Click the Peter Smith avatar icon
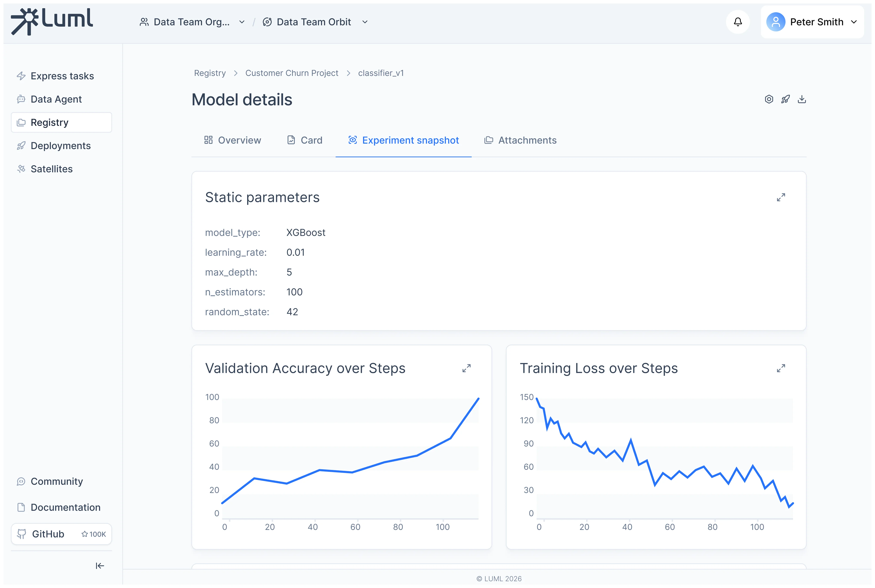Screen dimensions: 875x588 776,22
